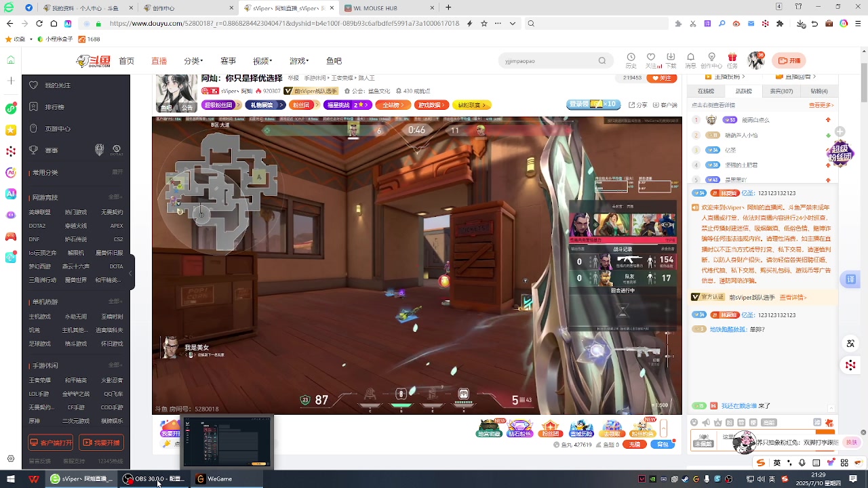Open the 背包 backpack button
Image resolution: width=868 pixels, height=488 pixels.
pos(663,445)
